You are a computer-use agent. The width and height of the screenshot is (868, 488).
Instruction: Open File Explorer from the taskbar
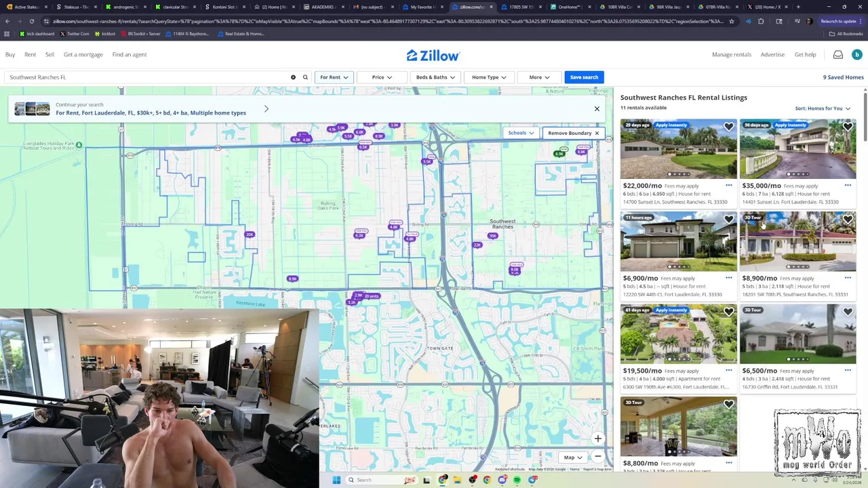pyautogui.click(x=457, y=480)
